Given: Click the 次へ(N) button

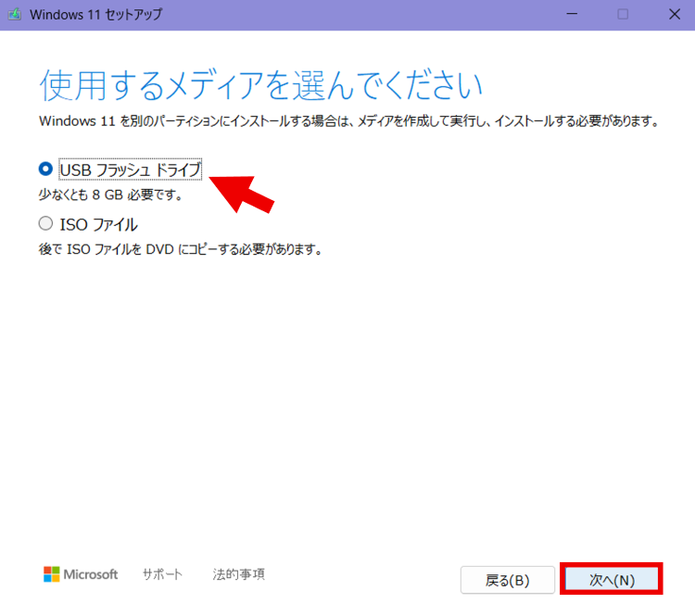Looking at the screenshot, I should [x=612, y=579].
